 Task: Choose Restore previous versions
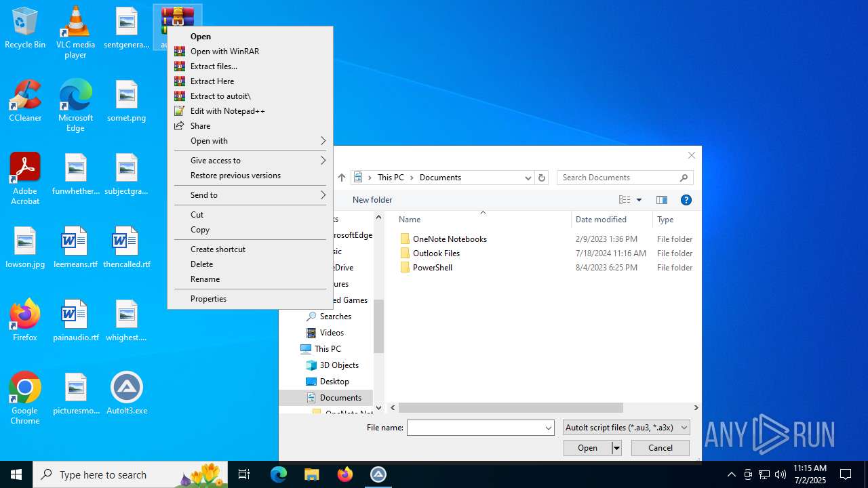click(x=250, y=176)
